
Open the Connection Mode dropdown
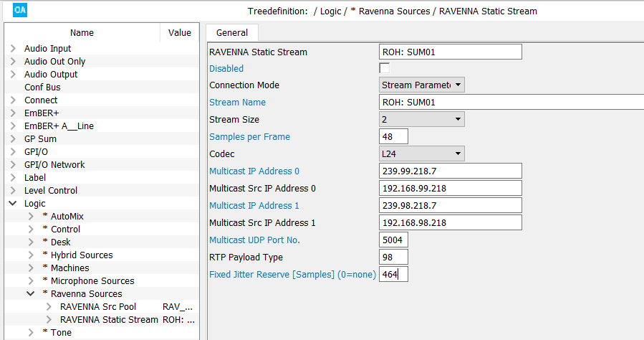pyautogui.click(x=421, y=85)
